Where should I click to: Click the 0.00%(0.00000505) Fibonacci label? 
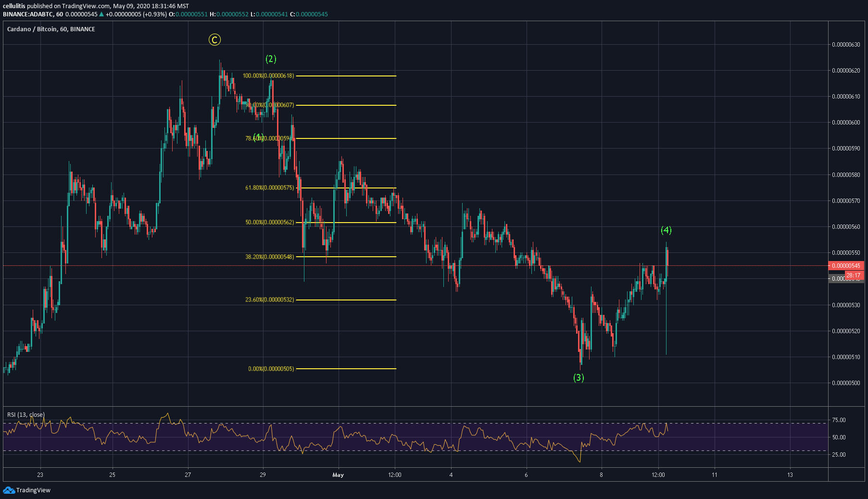click(x=271, y=369)
